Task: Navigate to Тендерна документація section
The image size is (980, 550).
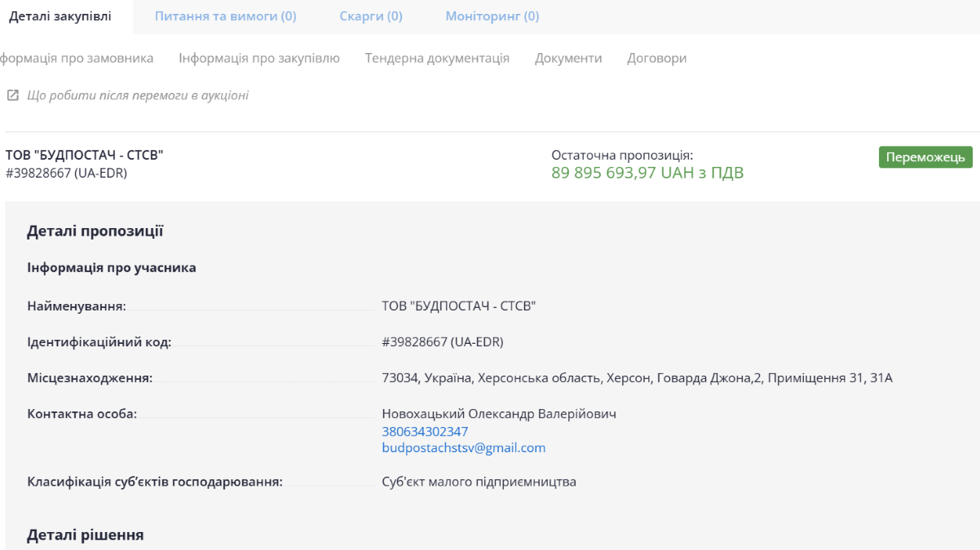Action: (x=437, y=59)
